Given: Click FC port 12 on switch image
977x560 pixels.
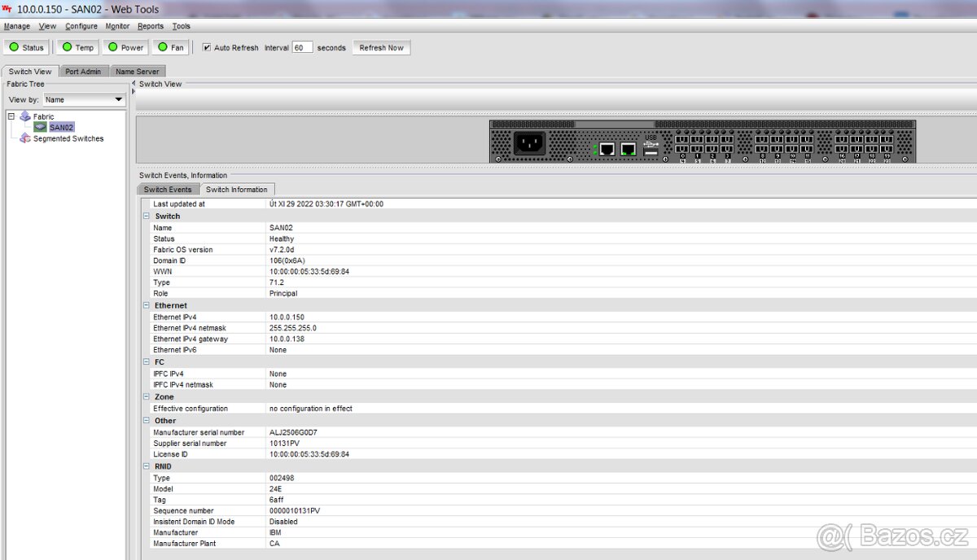Looking at the screenshot, I should (x=762, y=149).
